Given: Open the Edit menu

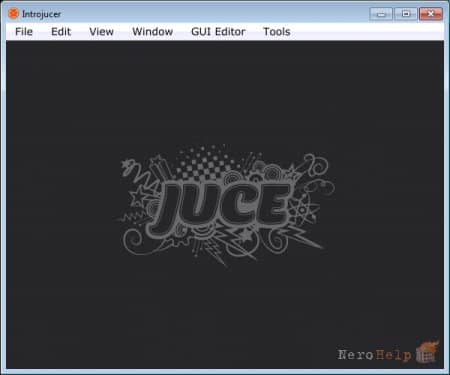Looking at the screenshot, I should tap(61, 32).
